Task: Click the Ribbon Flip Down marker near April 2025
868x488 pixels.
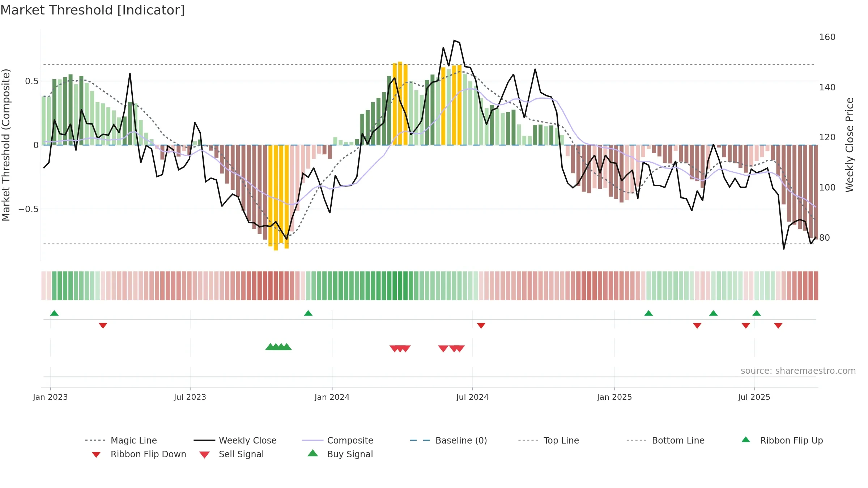Action: pos(697,326)
